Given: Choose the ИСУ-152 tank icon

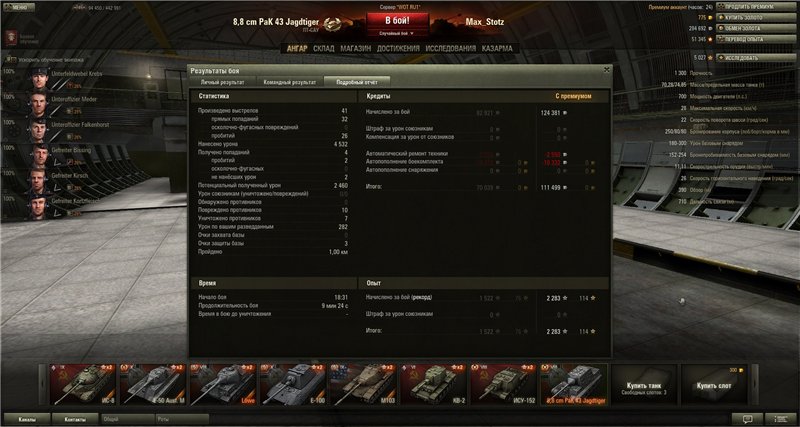Looking at the screenshot, I should pyautogui.click(x=503, y=385).
